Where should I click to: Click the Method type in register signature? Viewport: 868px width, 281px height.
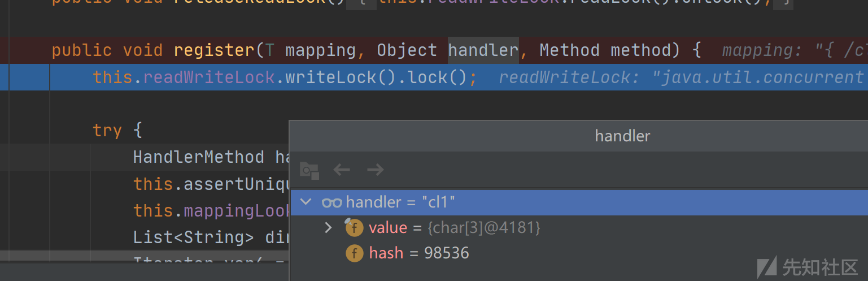tap(569, 50)
